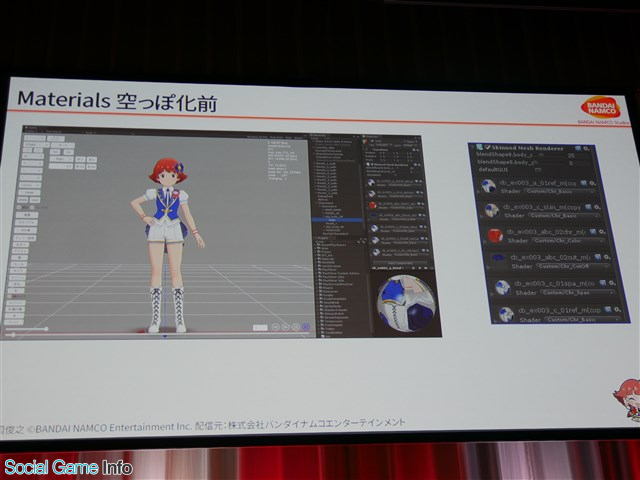
Task: Open gear menu beside cb_ex003_c_01ref_m material
Action: point(617,309)
